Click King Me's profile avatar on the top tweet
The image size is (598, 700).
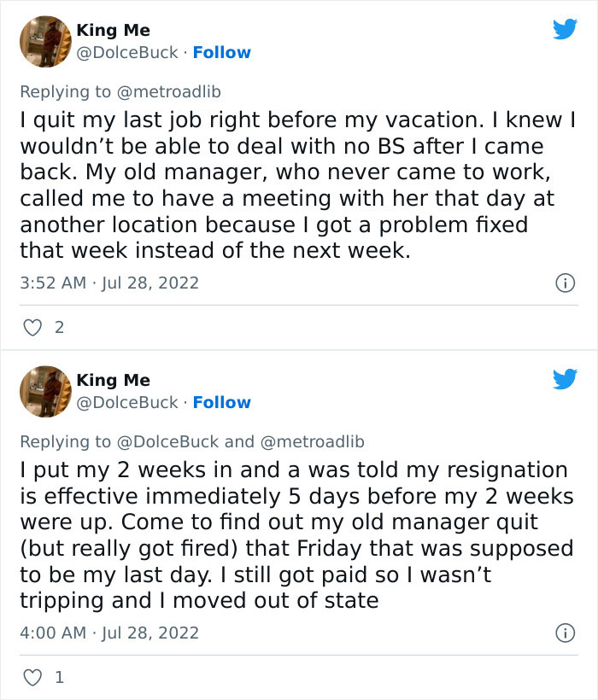(x=45, y=40)
